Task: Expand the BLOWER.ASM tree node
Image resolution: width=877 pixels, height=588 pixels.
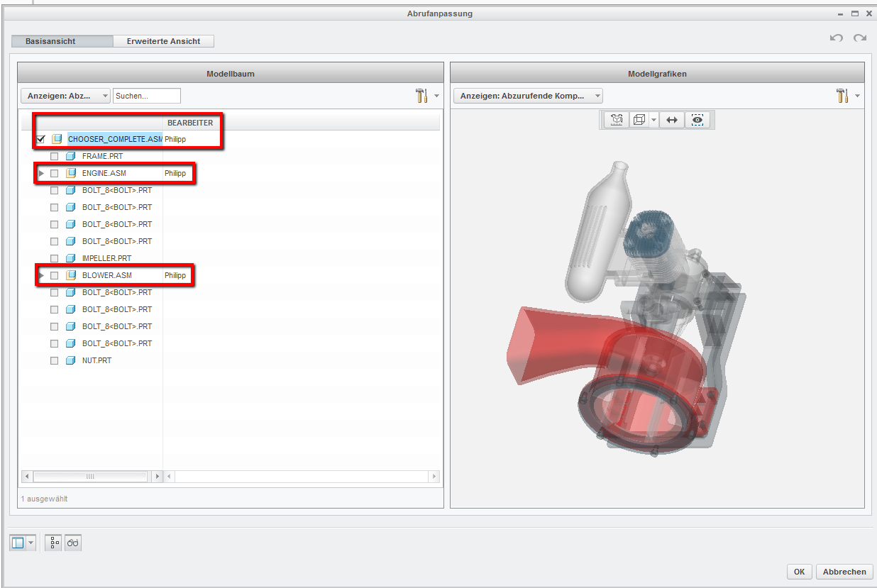Action: 41,275
